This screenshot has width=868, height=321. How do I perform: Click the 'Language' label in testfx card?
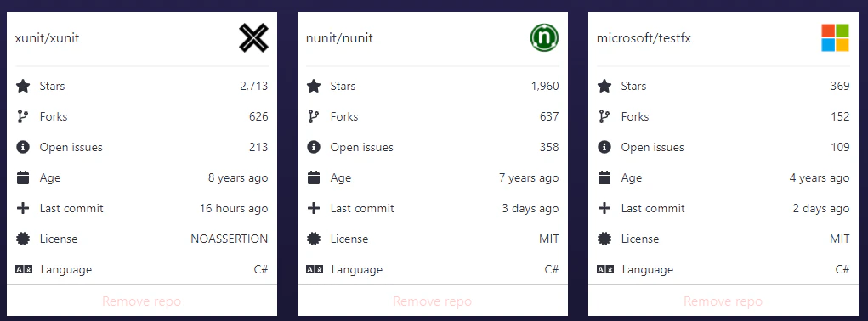point(648,269)
